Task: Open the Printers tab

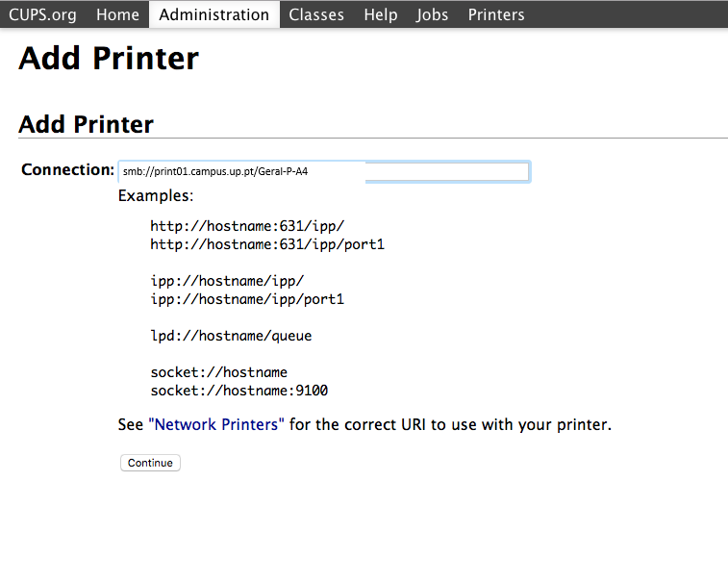Action: pyautogui.click(x=496, y=14)
